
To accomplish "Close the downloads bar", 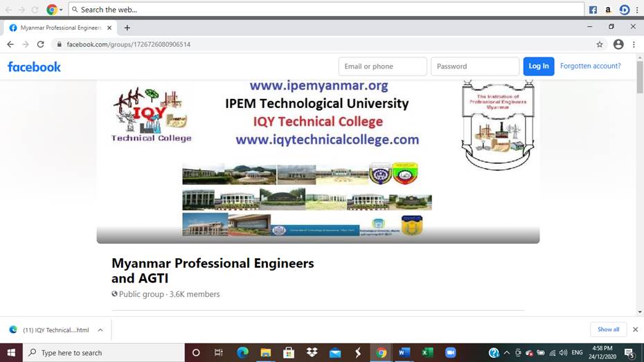I will [636, 329].
